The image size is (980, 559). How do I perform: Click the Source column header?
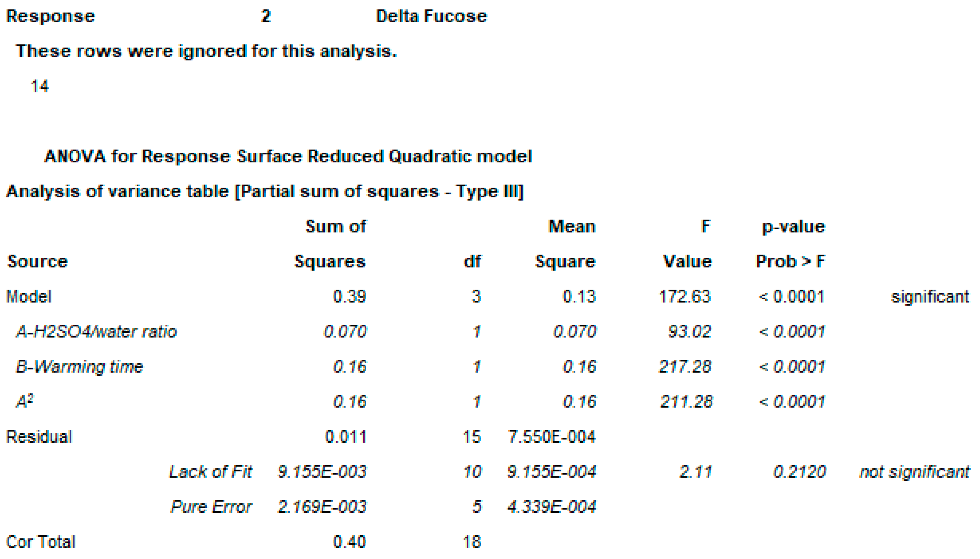37,261
